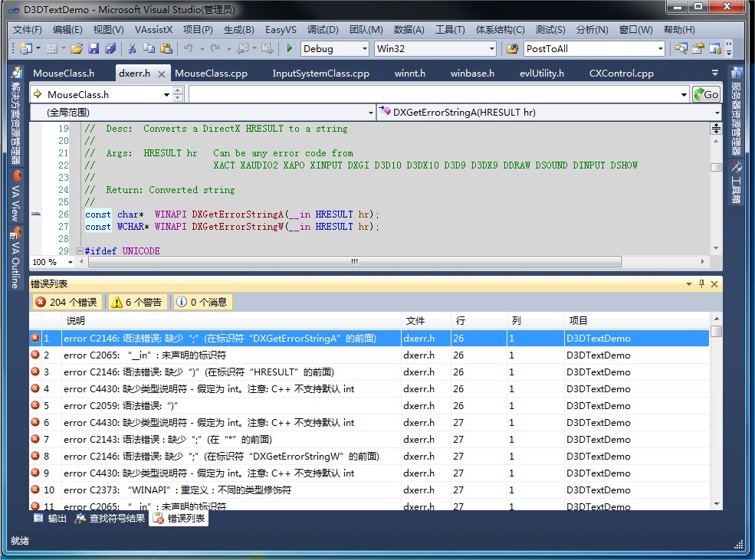Open the Object Browser toolbar icon
Image resolution: width=755 pixels, height=560 pixels.
(x=715, y=48)
